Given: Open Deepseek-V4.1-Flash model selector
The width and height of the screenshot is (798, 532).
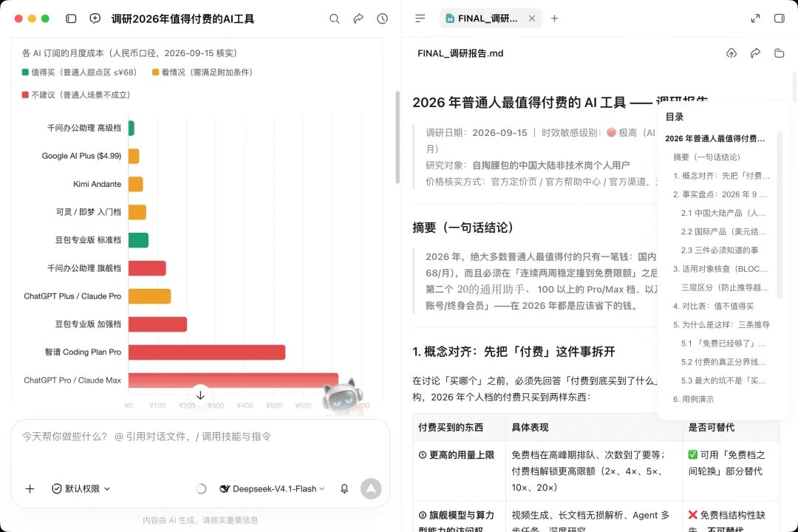Looking at the screenshot, I should tap(272, 488).
